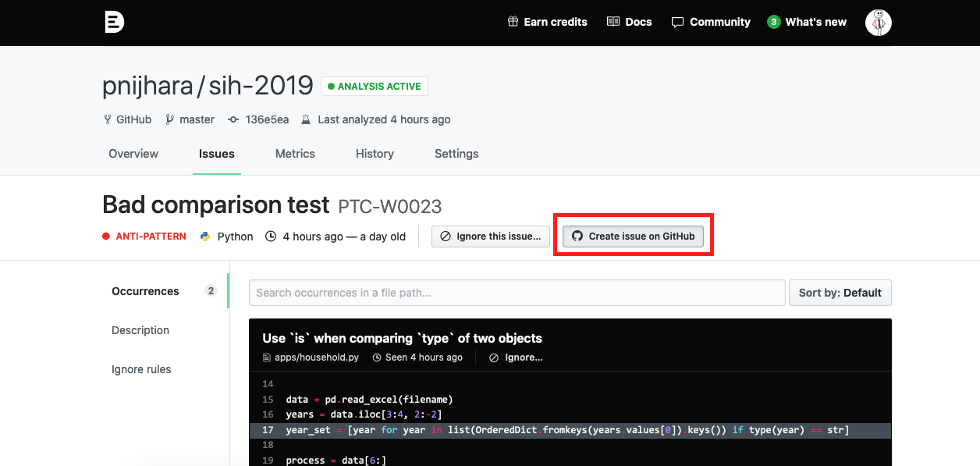The width and height of the screenshot is (980, 466).
Task: Switch to the Overview tab
Action: [x=133, y=154]
